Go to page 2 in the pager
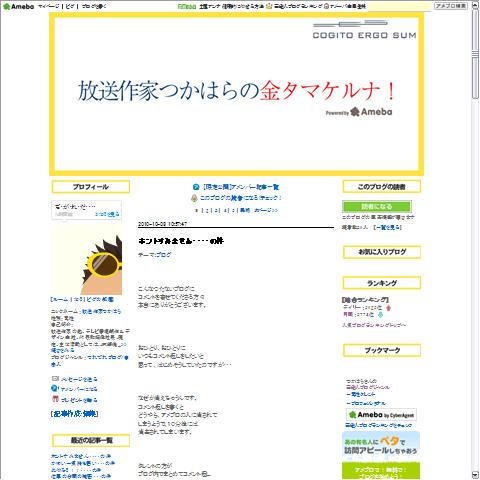 [x=207, y=211]
